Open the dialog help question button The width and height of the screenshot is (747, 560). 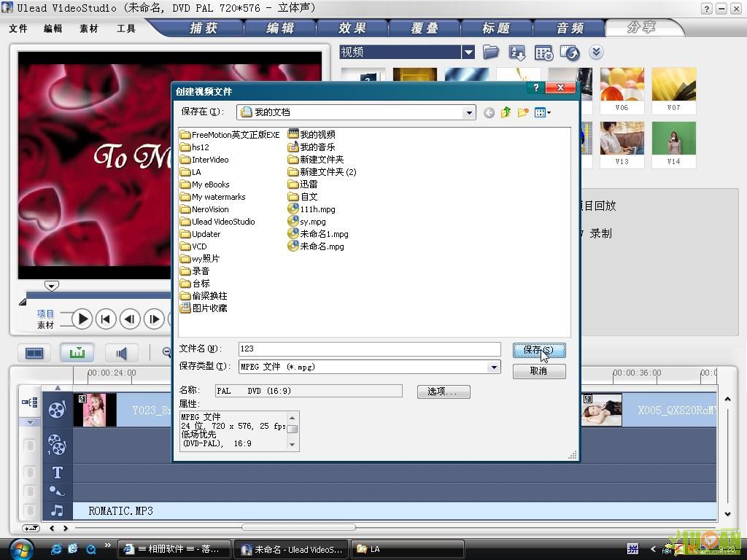[536, 87]
